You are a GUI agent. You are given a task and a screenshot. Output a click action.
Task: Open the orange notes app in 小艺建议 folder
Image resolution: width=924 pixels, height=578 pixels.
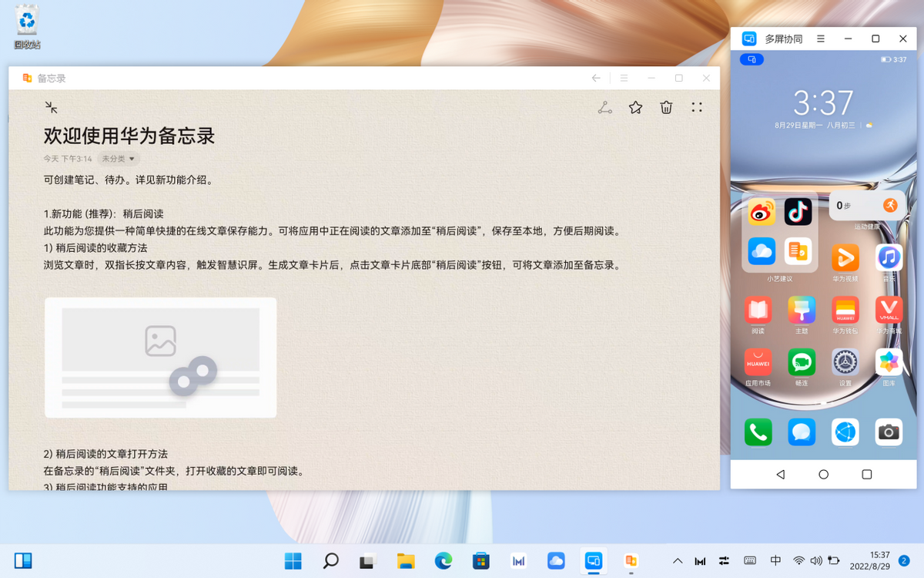pyautogui.click(x=798, y=250)
